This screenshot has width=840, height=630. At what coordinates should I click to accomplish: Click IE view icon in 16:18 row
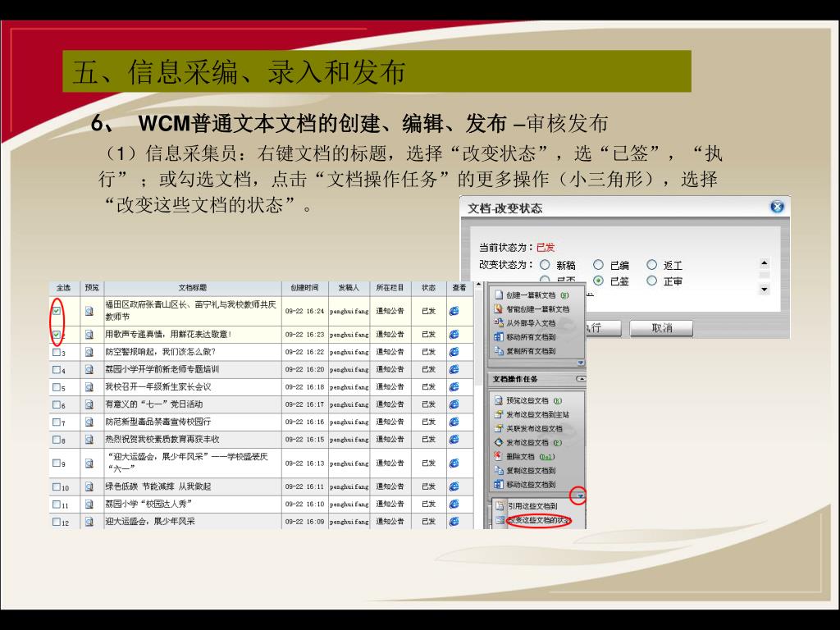click(454, 387)
